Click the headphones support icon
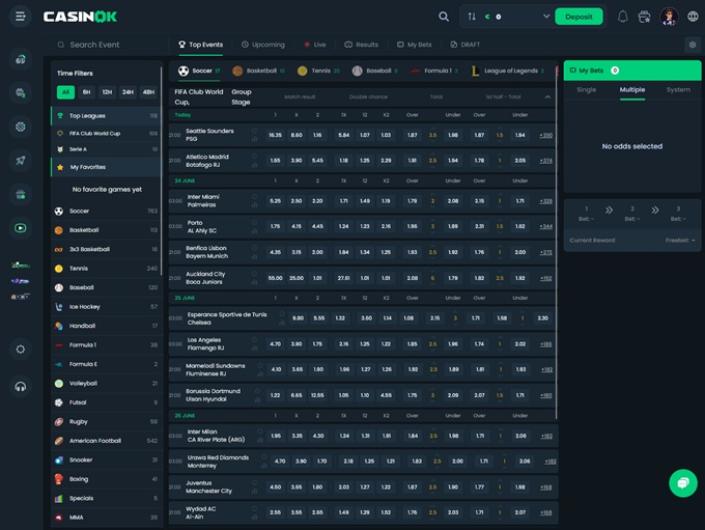 click(20, 386)
